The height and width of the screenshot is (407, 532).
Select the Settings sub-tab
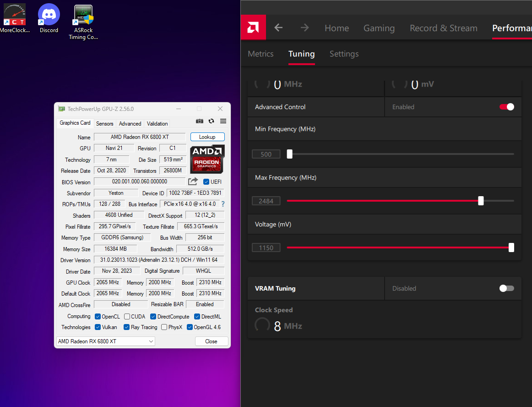tap(344, 54)
